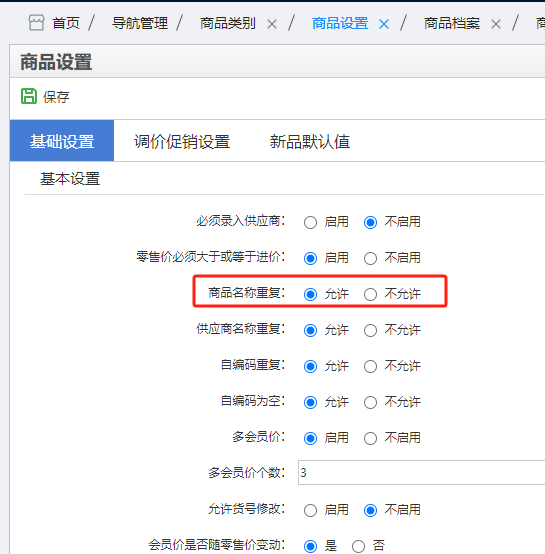545x554 pixels.
Task: Enable 必须录入供应商 option
Action: (310, 223)
